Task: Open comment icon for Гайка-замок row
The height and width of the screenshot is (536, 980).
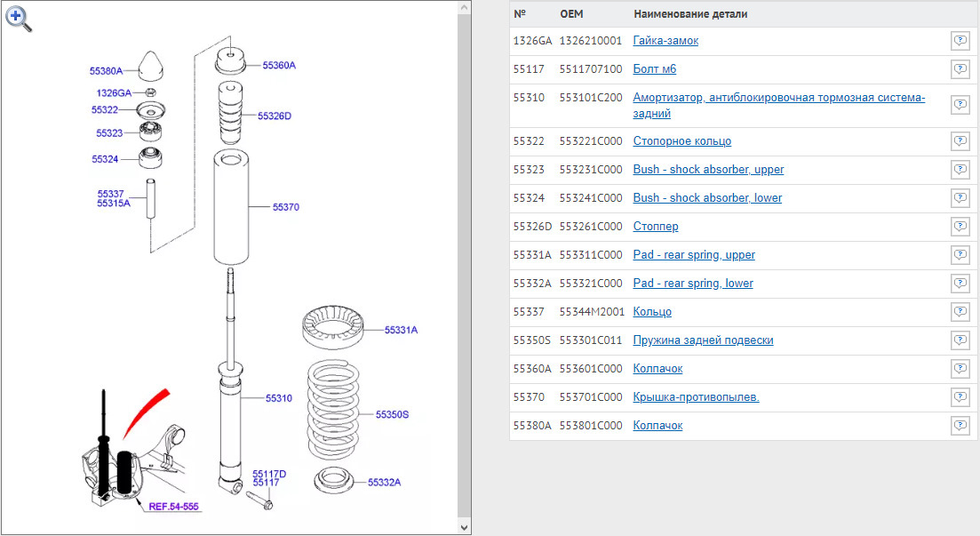Action: pyautogui.click(x=960, y=41)
